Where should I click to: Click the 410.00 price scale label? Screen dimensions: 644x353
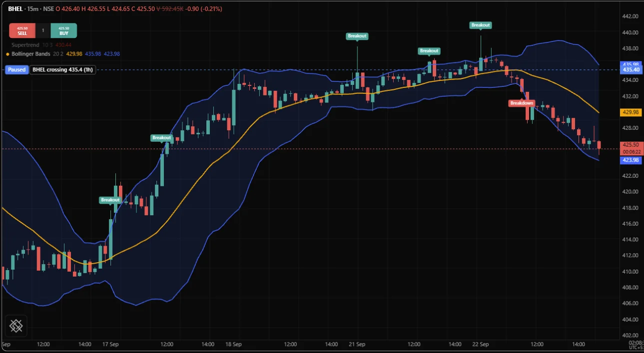tap(631, 272)
